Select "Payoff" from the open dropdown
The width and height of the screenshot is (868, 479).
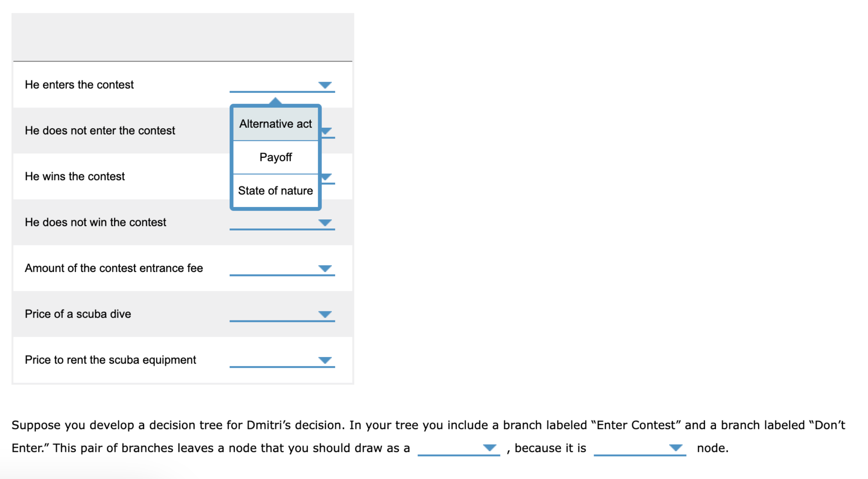[x=275, y=157]
